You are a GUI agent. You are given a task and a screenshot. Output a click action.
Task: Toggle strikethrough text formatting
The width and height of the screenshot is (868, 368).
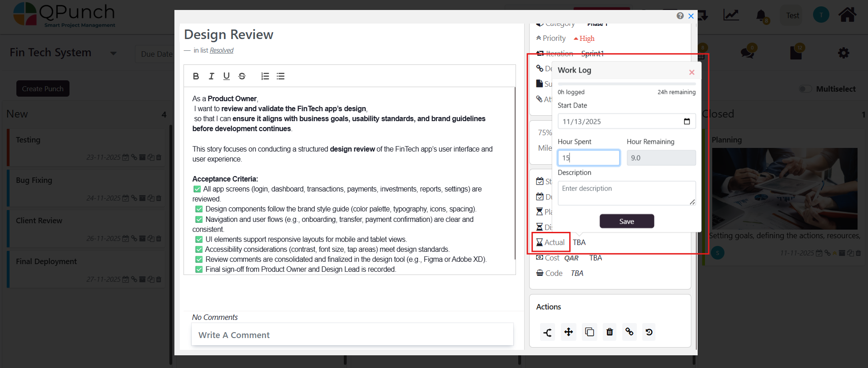(x=242, y=76)
